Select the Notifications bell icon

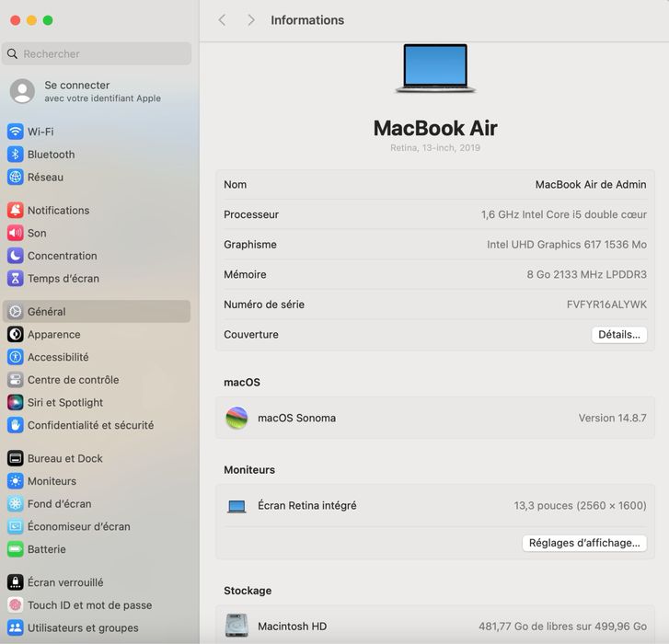(16, 210)
